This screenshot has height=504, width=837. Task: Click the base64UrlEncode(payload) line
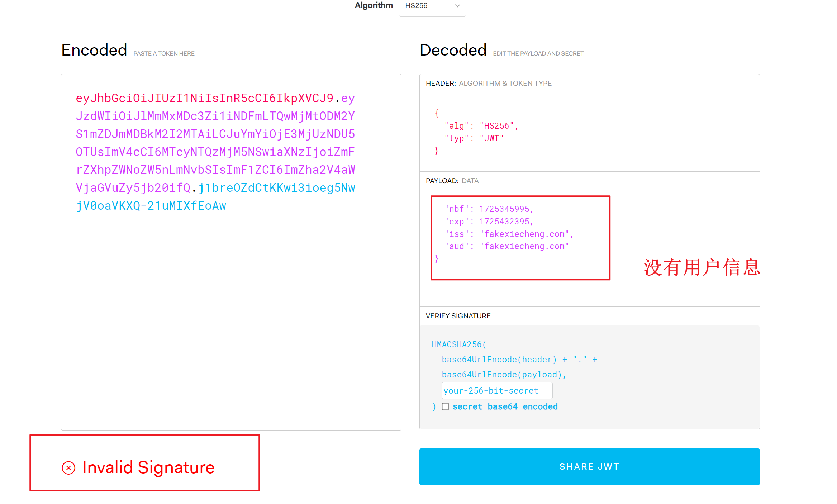tap(504, 375)
